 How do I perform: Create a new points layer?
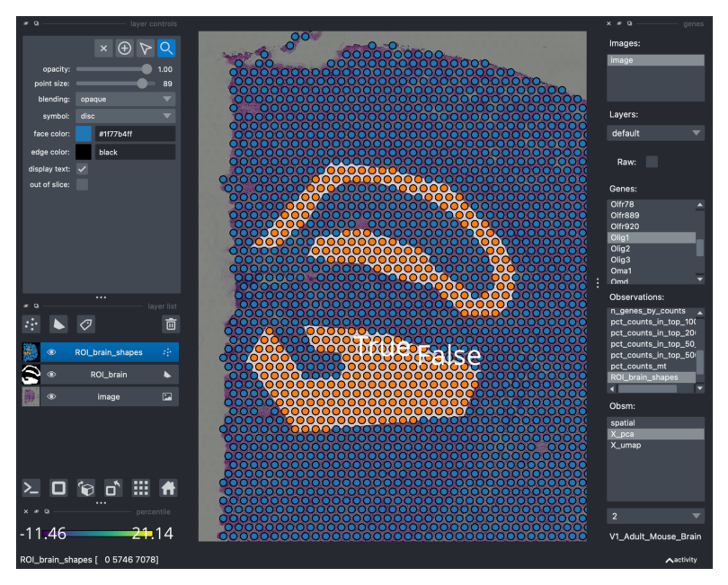pyautogui.click(x=31, y=324)
